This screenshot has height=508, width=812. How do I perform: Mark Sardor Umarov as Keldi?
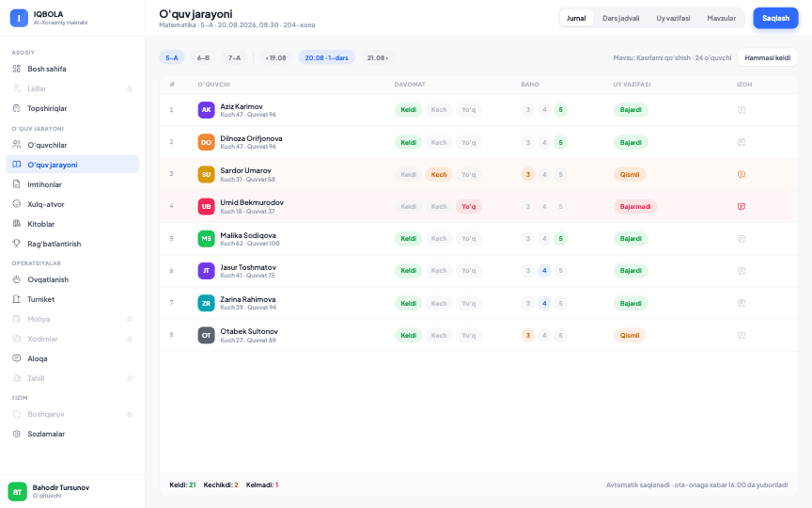pos(408,174)
